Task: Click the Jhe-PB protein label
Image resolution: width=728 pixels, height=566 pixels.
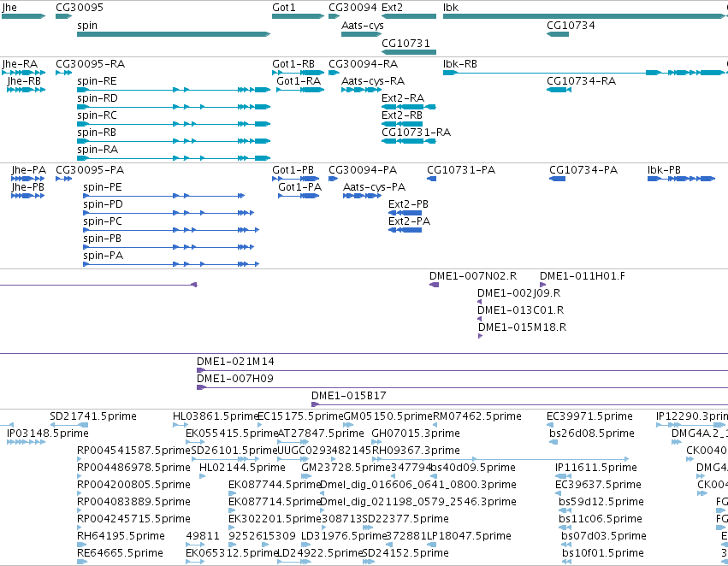Action: (28, 187)
